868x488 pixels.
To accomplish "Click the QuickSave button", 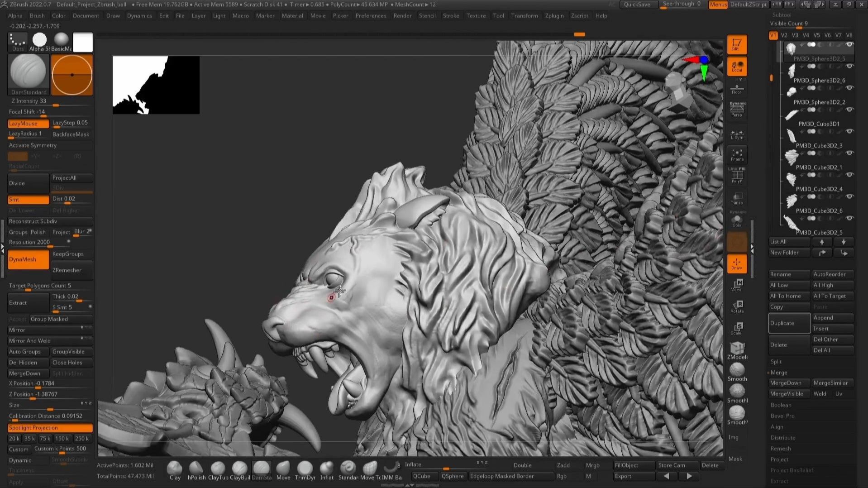I will [x=637, y=5].
